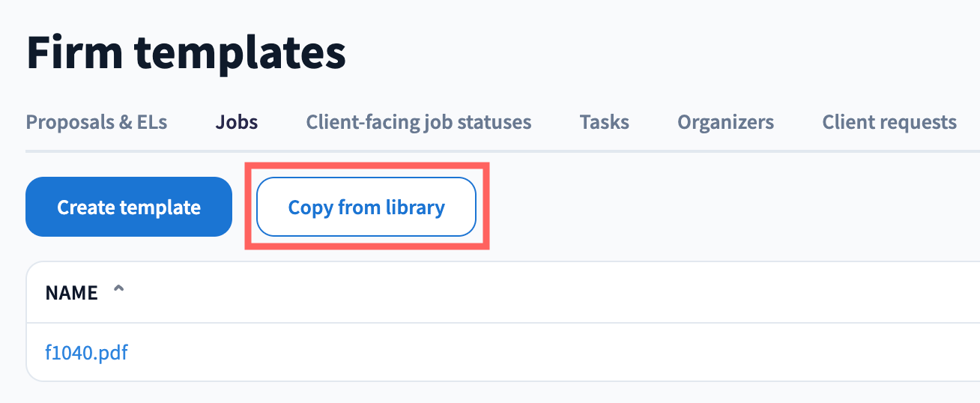Click the Create template button
980x403 pixels.
(x=129, y=207)
